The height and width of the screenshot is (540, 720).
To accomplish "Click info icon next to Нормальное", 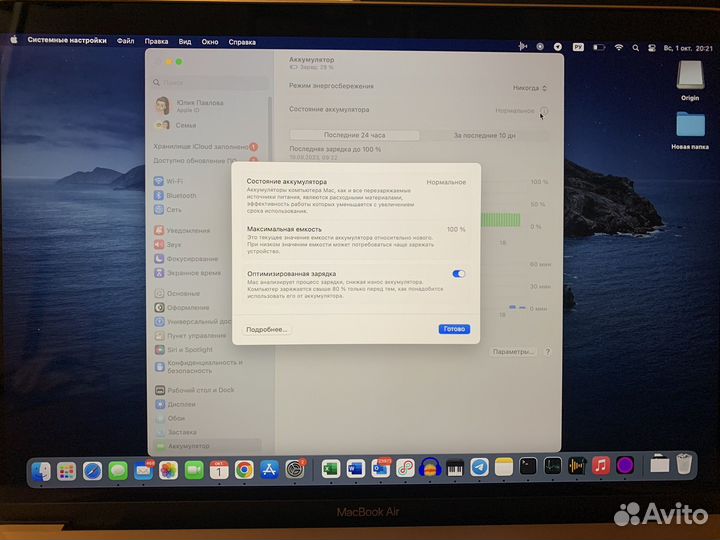I will tap(544, 111).
